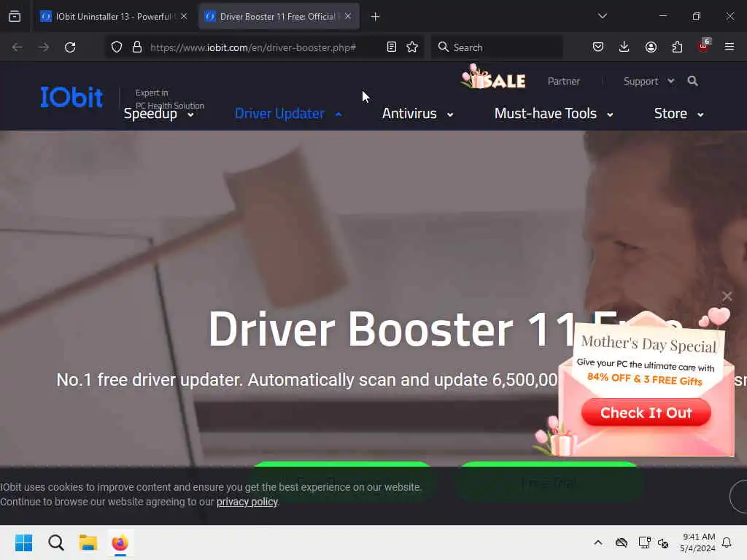Open the SALE promotion banner

tap(494, 78)
